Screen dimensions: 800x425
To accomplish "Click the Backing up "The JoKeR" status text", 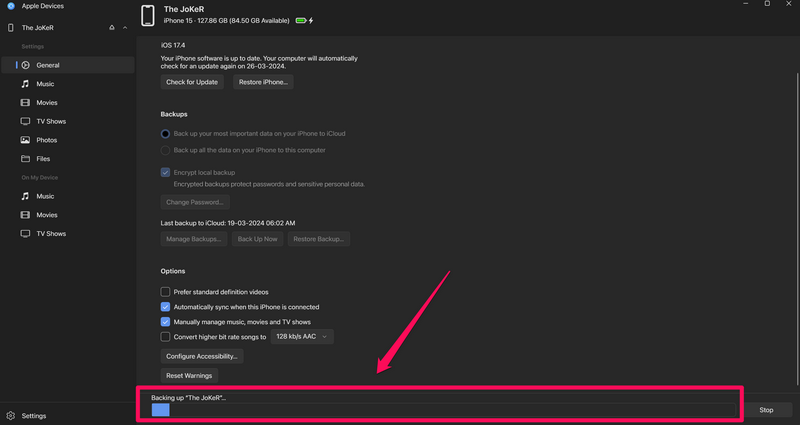I will click(x=188, y=397).
